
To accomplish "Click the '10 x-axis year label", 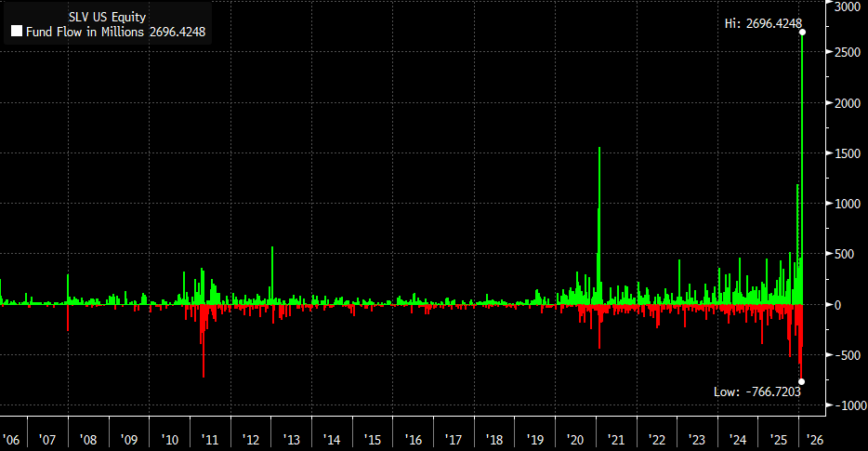I will point(169,440).
